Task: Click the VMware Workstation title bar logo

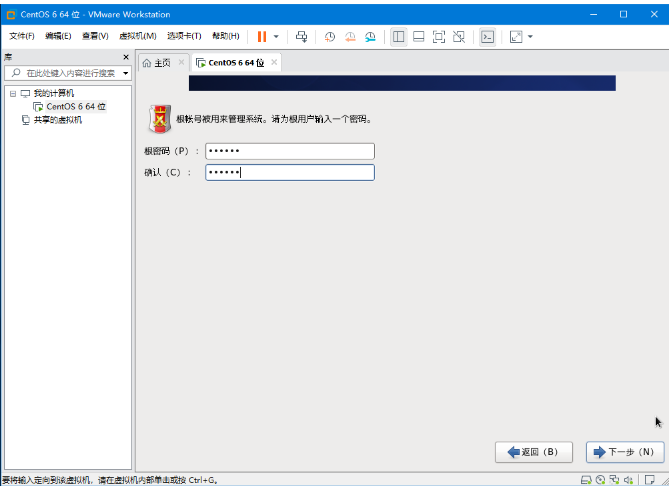Action: point(11,15)
